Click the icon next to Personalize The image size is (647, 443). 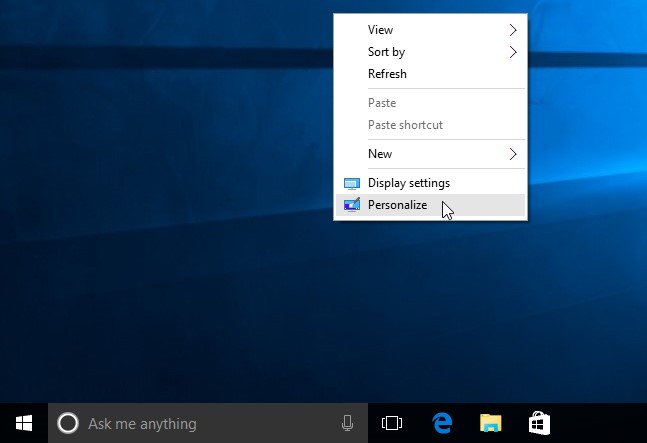(351, 205)
